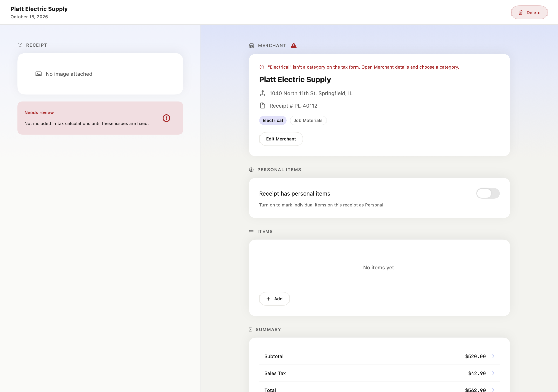Select the Job Materials tag
This screenshot has height=392, width=558.
click(x=308, y=120)
